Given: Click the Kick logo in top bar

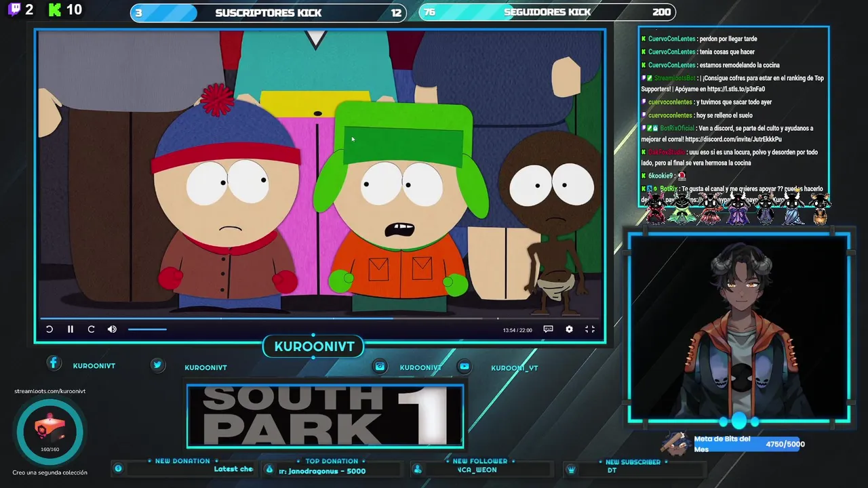Looking at the screenshot, I should pyautogui.click(x=55, y=10).
